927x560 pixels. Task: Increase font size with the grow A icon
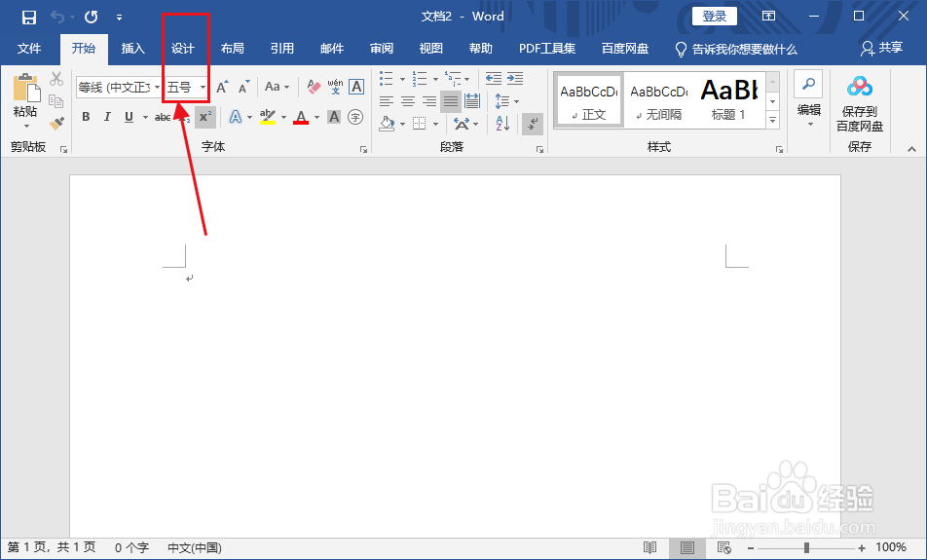tap(222, 88)
